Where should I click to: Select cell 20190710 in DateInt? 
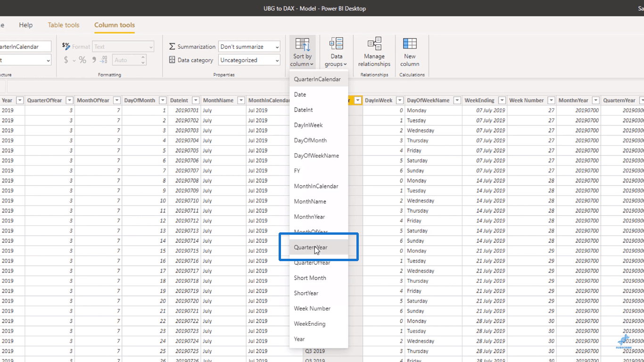pos(184,201)
